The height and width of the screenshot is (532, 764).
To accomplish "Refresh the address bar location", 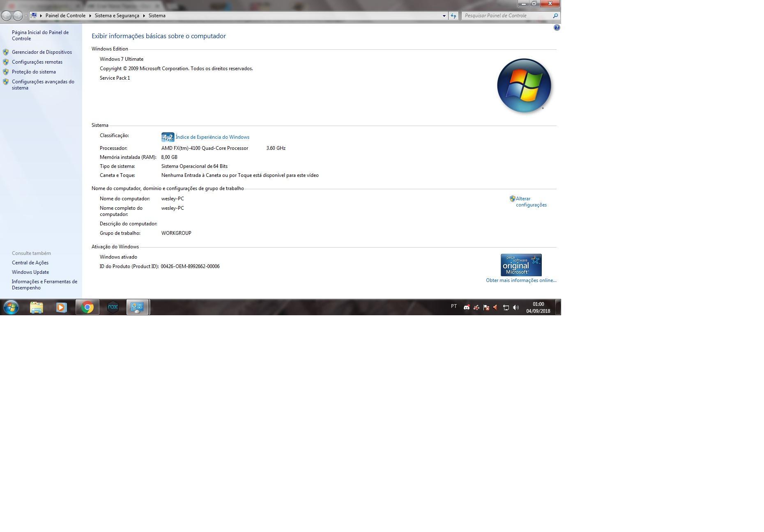I will pyautogui.click(x=453, y=16).
